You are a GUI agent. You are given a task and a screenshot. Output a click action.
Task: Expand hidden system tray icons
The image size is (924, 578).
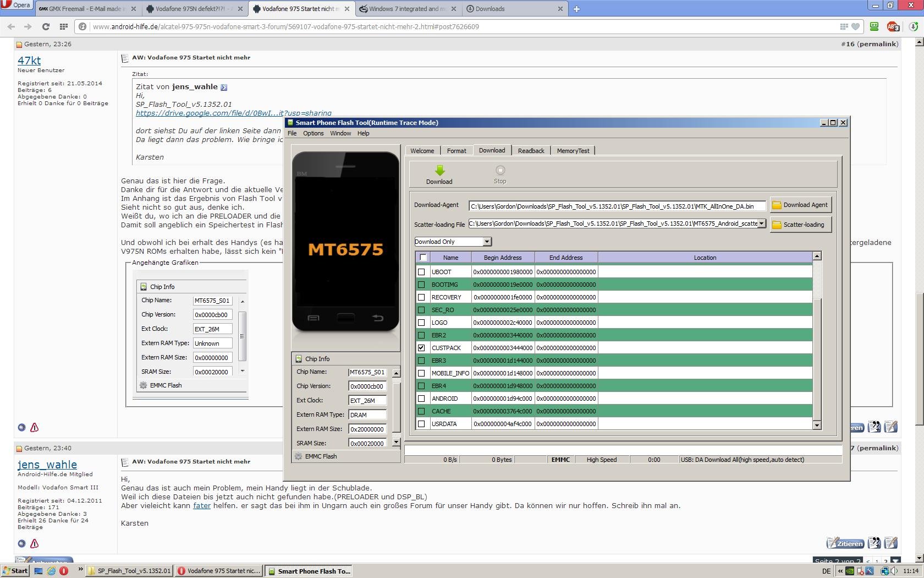(840, 571)
